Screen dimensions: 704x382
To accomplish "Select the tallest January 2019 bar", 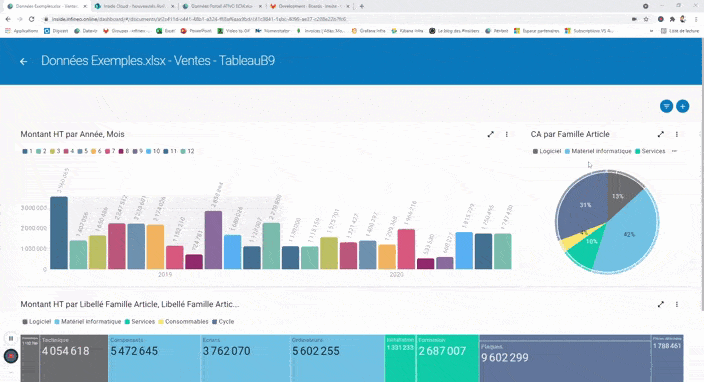I will (x=59, y=233).
